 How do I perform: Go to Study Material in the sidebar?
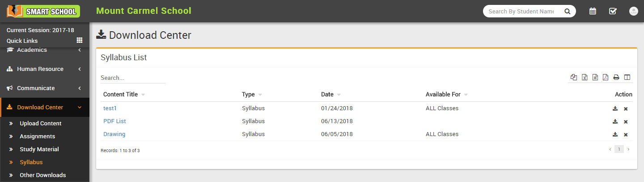(x=39, y=149)
